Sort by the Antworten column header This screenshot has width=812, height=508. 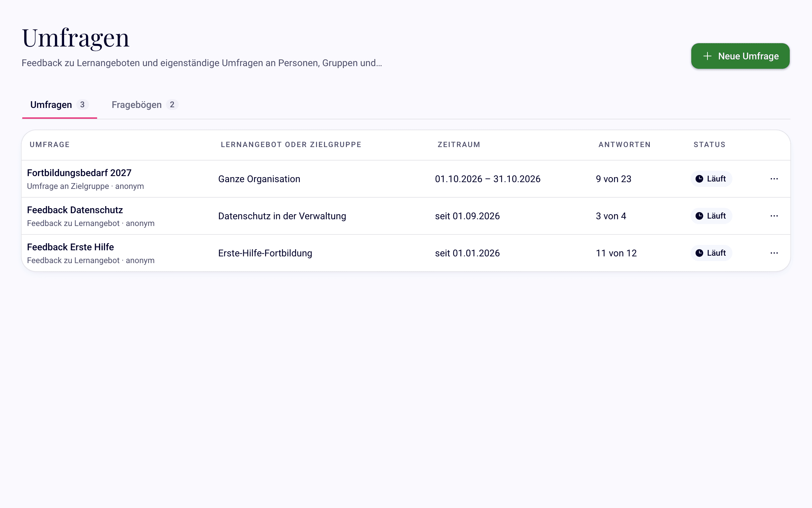point(625,145)
